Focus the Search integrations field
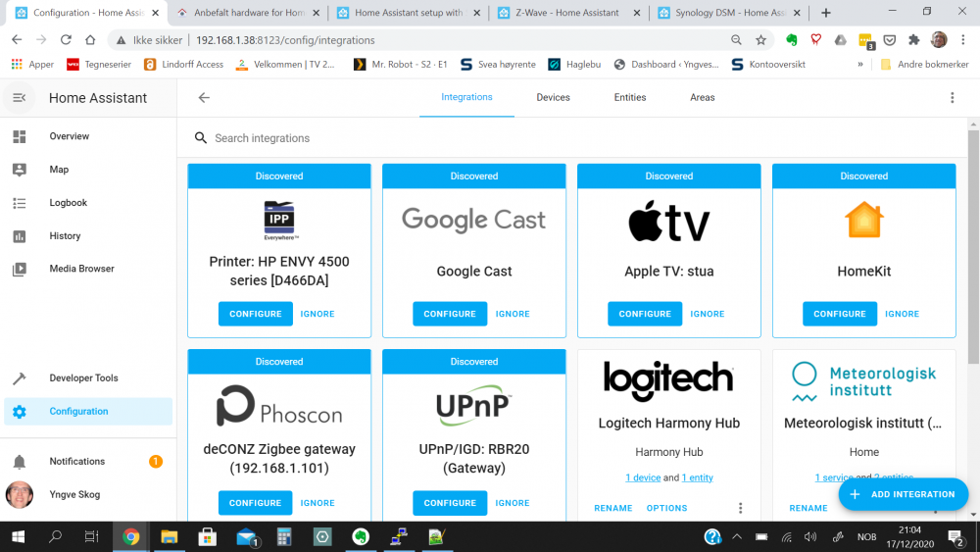Image resolution: width=980 pixels, height=552 pixels. point(572,138)
